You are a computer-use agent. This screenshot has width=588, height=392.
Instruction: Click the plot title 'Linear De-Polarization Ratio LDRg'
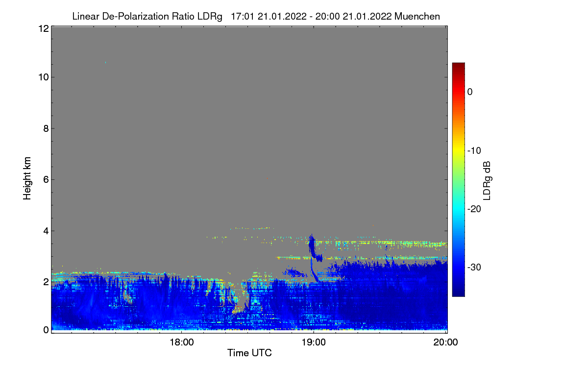click(x=147, y=16)
